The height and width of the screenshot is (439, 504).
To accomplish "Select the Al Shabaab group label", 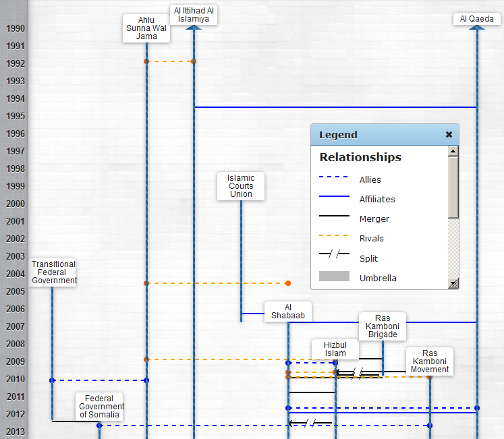I will point(288,312).
